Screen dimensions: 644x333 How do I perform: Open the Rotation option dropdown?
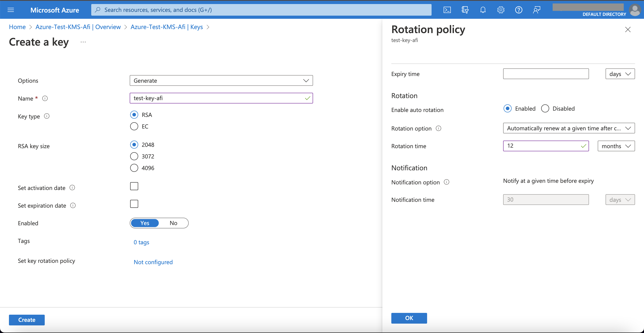(569, 128)
